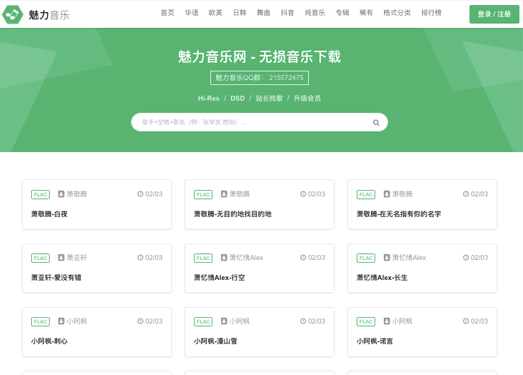Click artist icon on 萧敬腾-白夜 card

tap(61, 194)
